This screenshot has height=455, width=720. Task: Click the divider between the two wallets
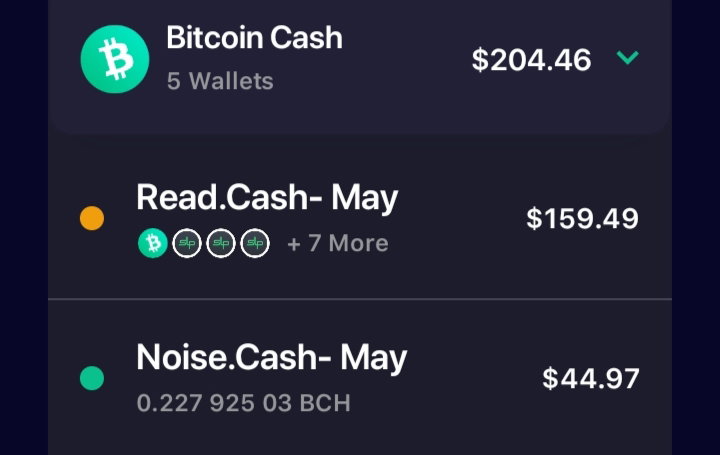360,299
